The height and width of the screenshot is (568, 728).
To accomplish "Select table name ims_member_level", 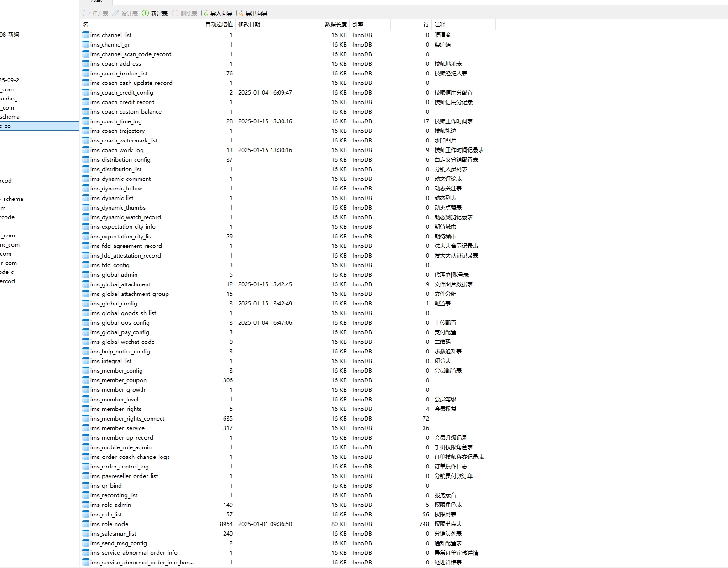I will click(114, 399).
